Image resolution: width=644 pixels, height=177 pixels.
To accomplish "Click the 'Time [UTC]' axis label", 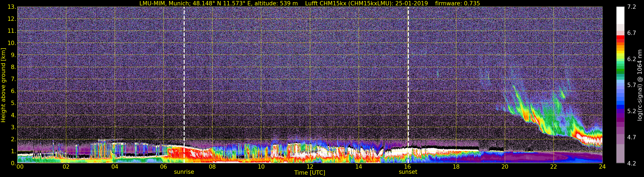I will coord(310,172).
